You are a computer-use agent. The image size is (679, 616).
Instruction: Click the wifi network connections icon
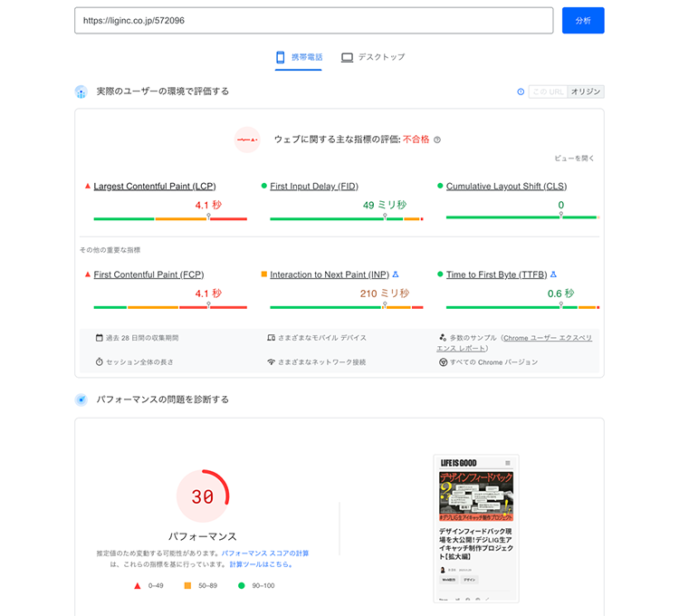[271, 361]
